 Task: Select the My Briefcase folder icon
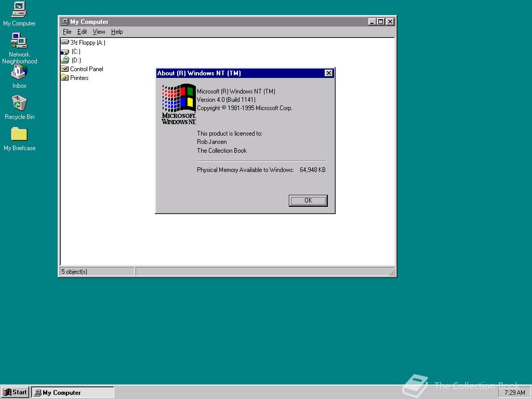pyautogui.click(x=19, y=134)
